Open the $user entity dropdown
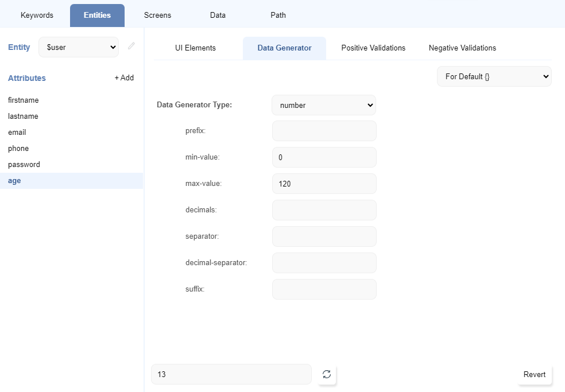 point(79,47)
